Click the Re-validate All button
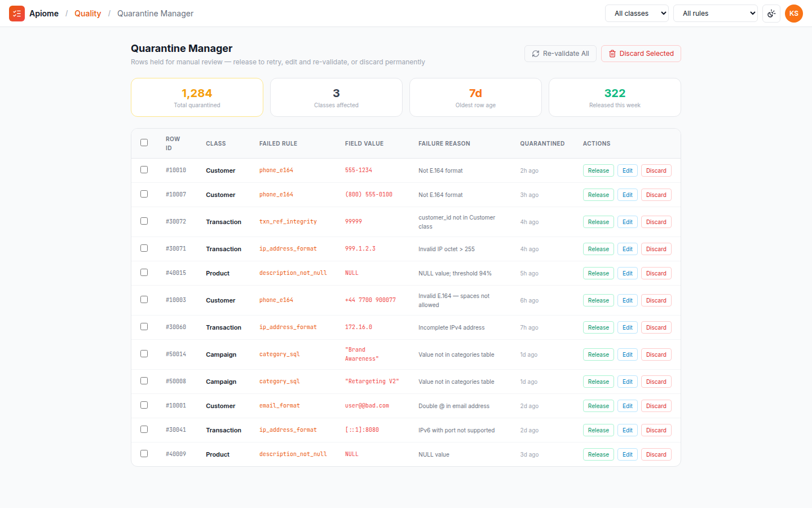The width and height of the screenshot is (812, 508). (x=561, y=54)
